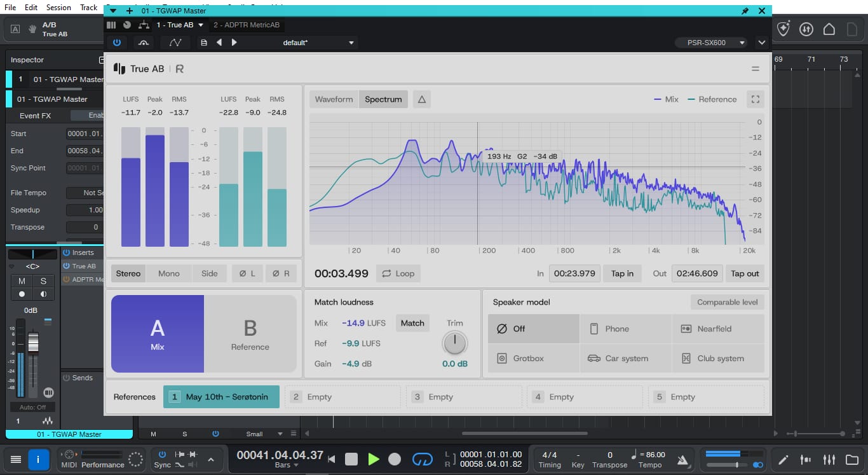The width and height of the screenshot is (868, 475).
Task: Click the Tap in button
Action: tap(622, 273)
